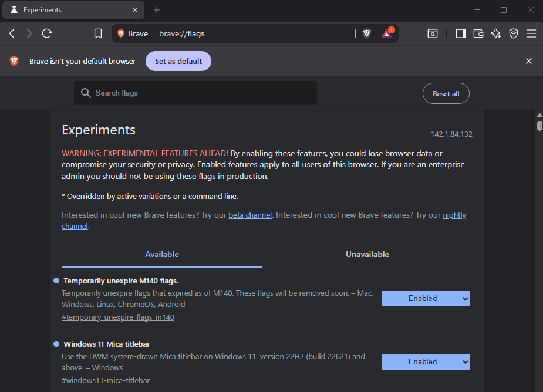The height and width of the screenshot is (392, 543).
Task: Click the Brave site info icon in the address bar
Action: click(x=133, y=33)
